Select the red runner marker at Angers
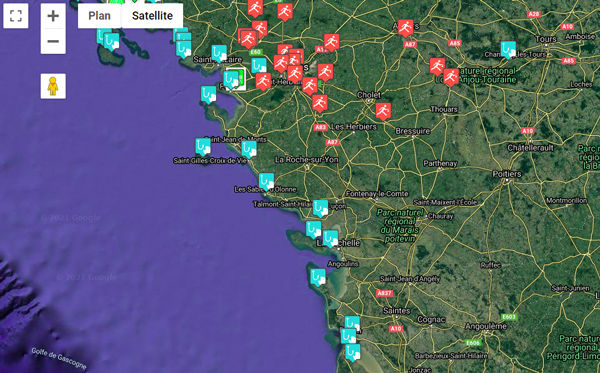 [406, 28]
